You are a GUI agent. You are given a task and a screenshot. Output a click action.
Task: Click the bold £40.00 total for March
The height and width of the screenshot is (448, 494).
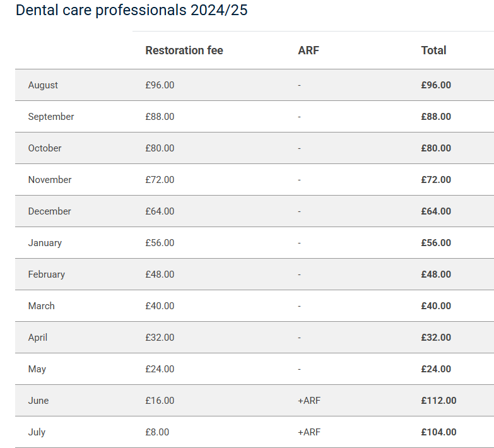(x=436, y=306)
